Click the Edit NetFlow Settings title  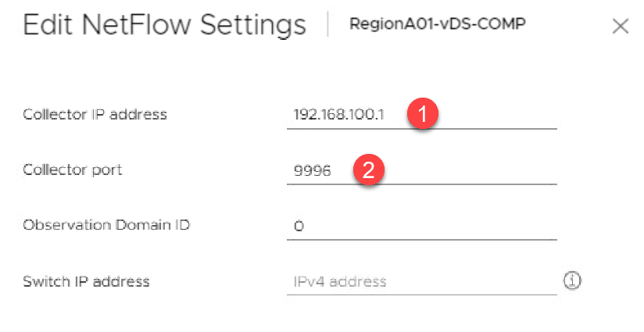(164, 26)
